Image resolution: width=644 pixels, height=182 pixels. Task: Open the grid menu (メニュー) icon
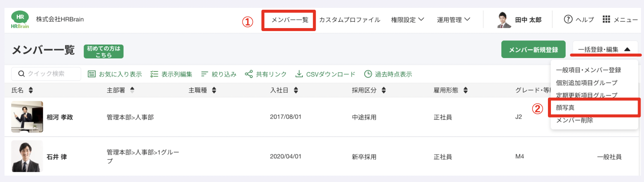606,19
